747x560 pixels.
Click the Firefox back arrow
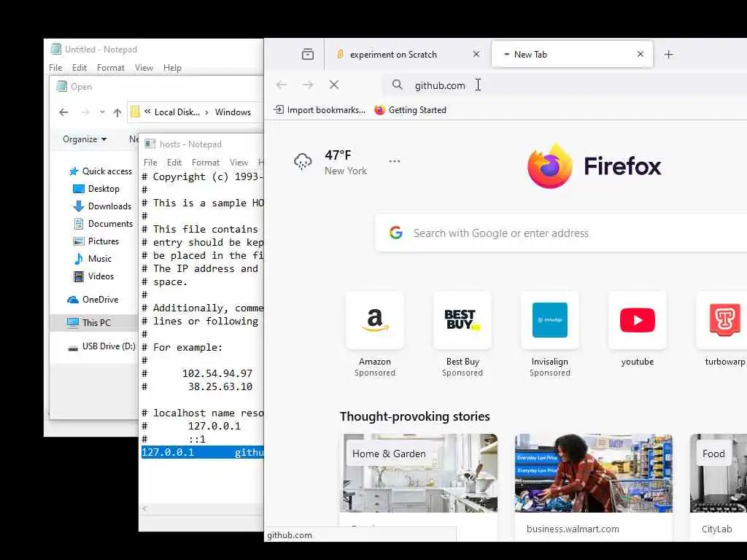[x=282, y=85]
